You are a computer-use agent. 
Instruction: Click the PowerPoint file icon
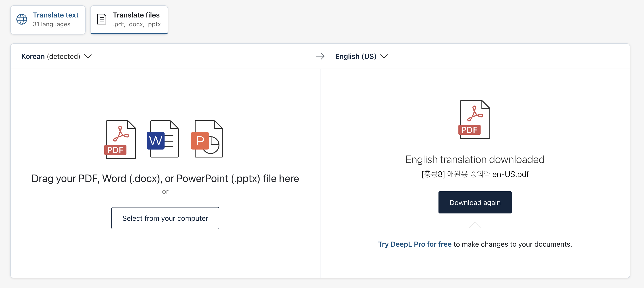pos(207,139)
